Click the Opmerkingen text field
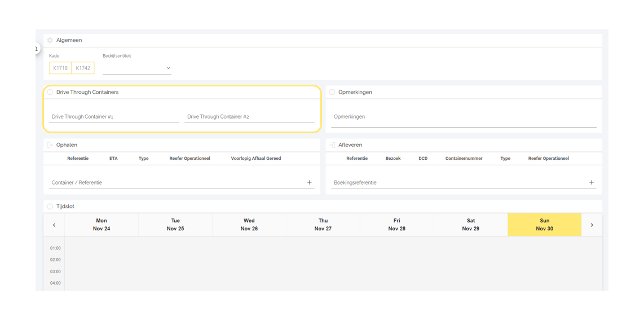This screenshot has width=644, height=310. pyautogui.click(x=464, y=117)
